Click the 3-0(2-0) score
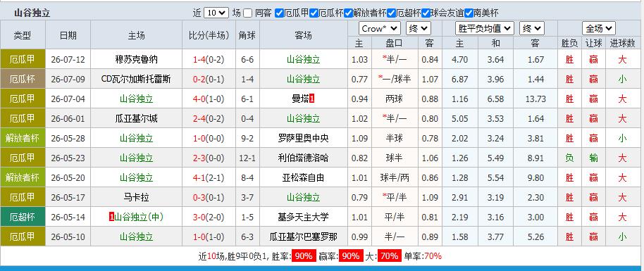The width and height of the screenshot is (644, 271). pos(209,217)
